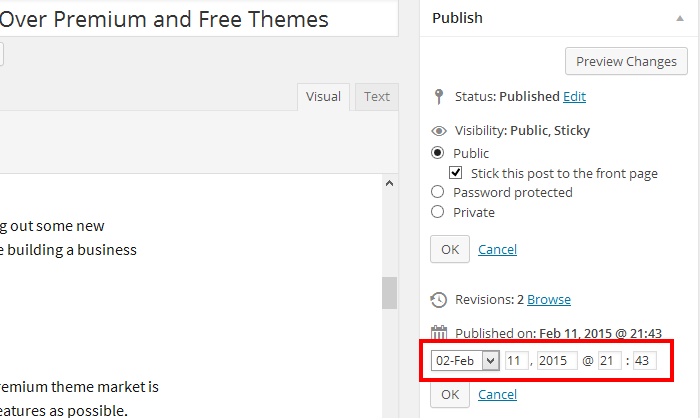700x418 pixels.
Task: Click the visibility eye icon
Action: [x=438, y=130]
